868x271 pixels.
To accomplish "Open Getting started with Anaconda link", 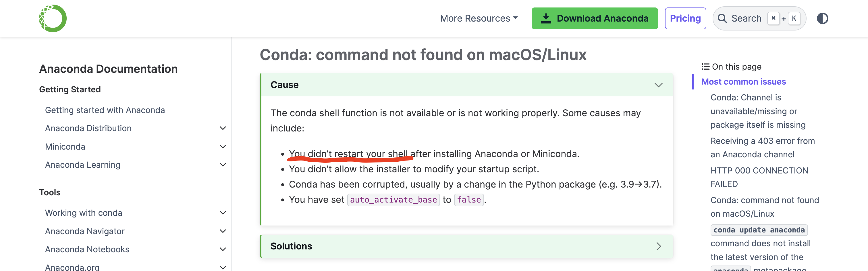I will pyautogui.click(x=105, y=110).
